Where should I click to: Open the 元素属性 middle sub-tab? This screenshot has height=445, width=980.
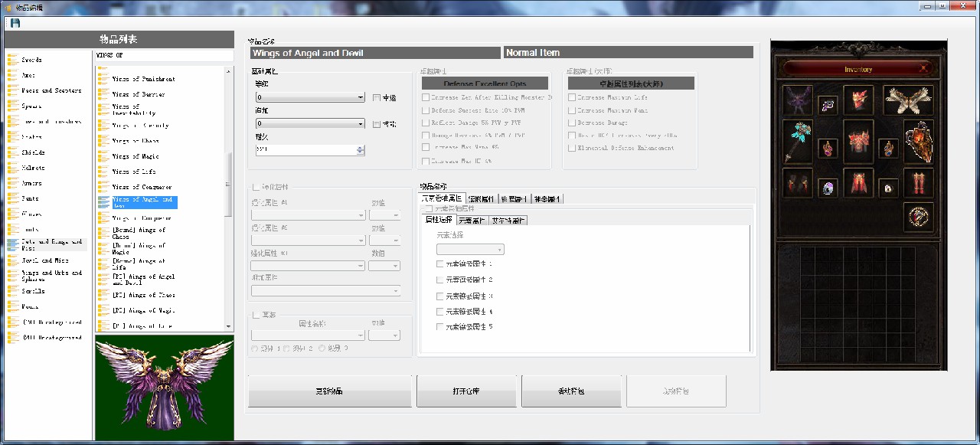click(x=472, y=221)
